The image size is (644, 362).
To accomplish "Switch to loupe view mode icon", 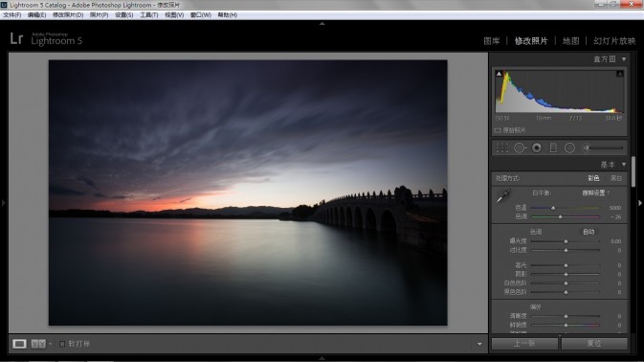I will click(19, 344).
